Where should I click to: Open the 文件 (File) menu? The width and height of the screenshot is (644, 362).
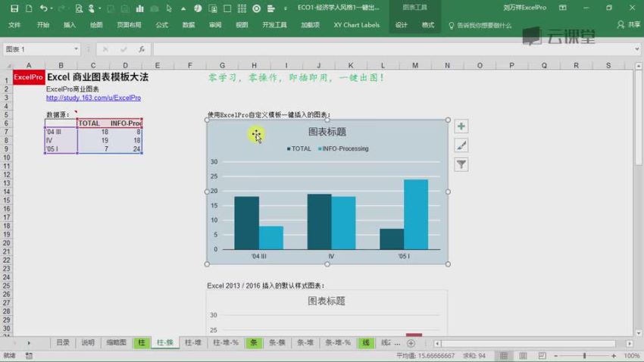tap(14, 25)
